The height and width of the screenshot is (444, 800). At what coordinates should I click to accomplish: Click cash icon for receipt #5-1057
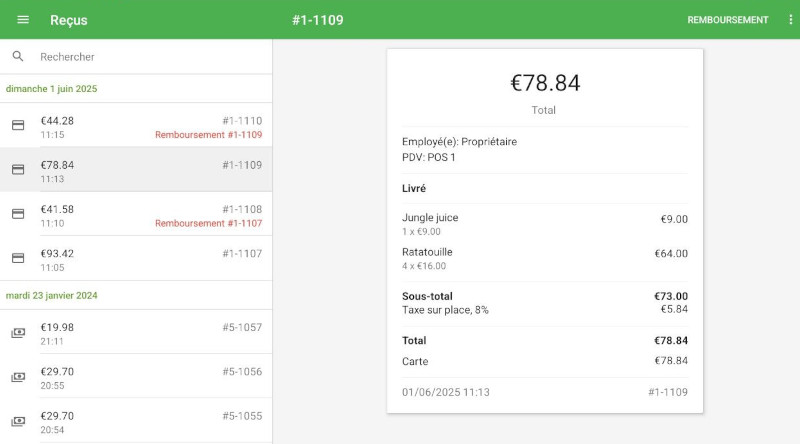coord(18,332)
